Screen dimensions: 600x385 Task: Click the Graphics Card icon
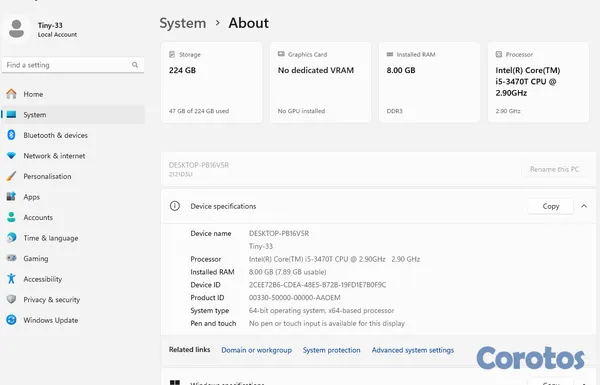[x=281, y=54]
